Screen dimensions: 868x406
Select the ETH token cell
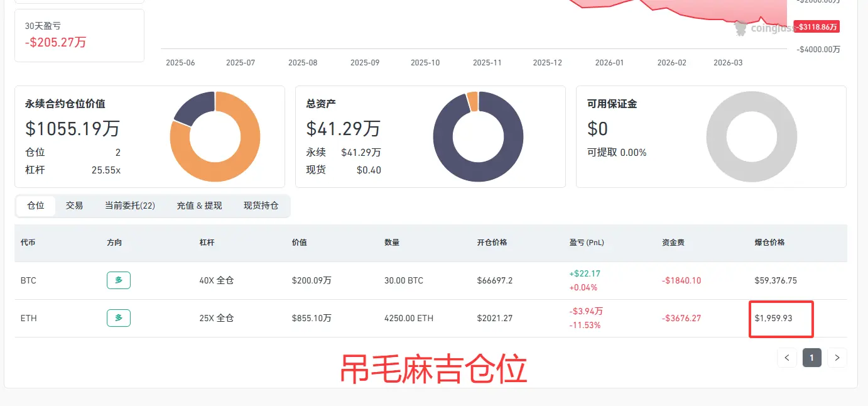click(x=29, y=318)
